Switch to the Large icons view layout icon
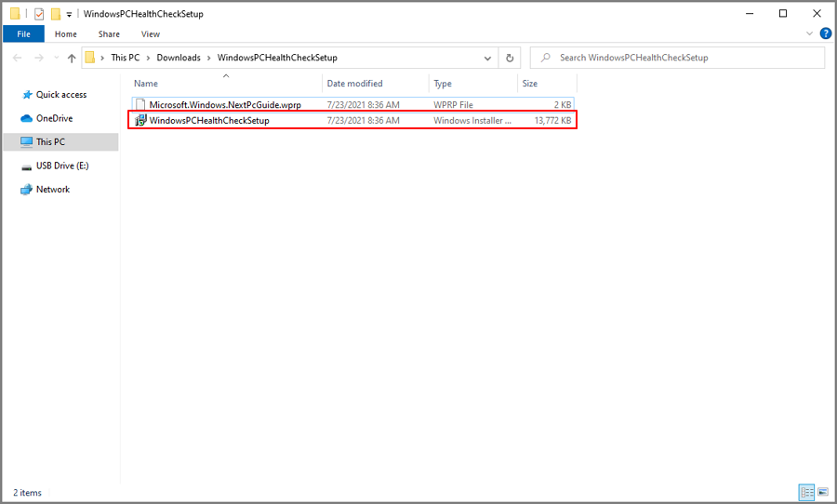 pos(823,492)
